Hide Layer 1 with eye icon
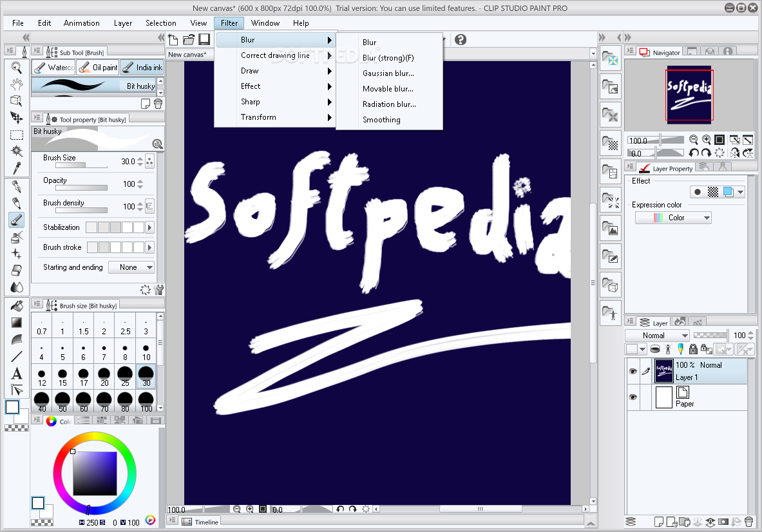The image size is (762, 532). coord(633,371)
